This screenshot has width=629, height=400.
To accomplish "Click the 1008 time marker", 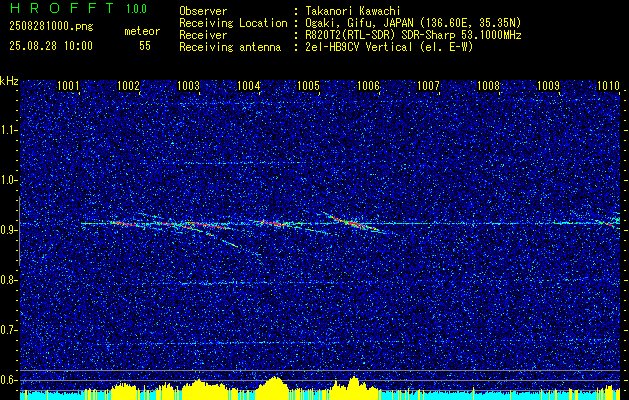I will point(488,85).
